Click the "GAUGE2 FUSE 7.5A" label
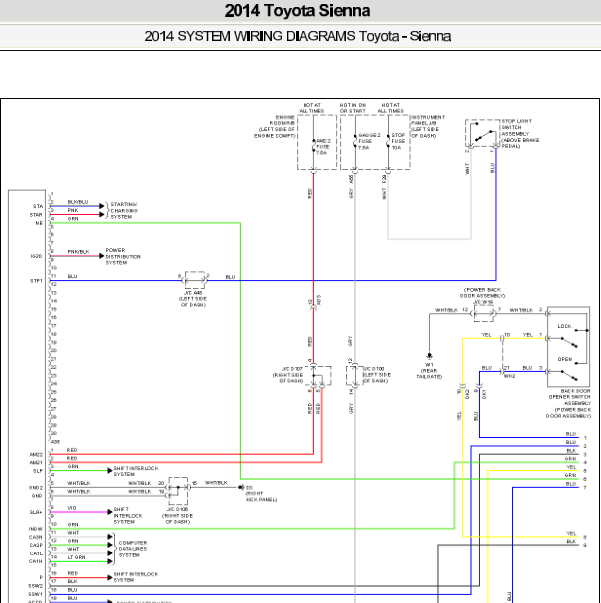Image resolution: width=601 pixels, height=603 pixels. coord(369,141)
